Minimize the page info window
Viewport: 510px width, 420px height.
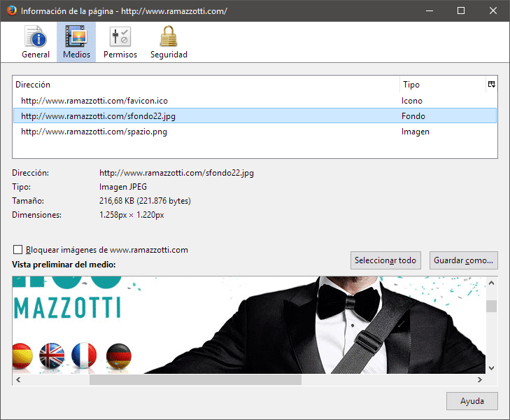click(x=430, y=10)
